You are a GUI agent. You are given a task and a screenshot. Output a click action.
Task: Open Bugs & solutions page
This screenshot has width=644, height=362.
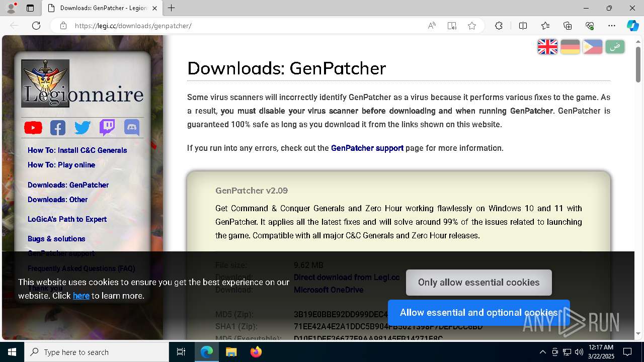(56, 239)
